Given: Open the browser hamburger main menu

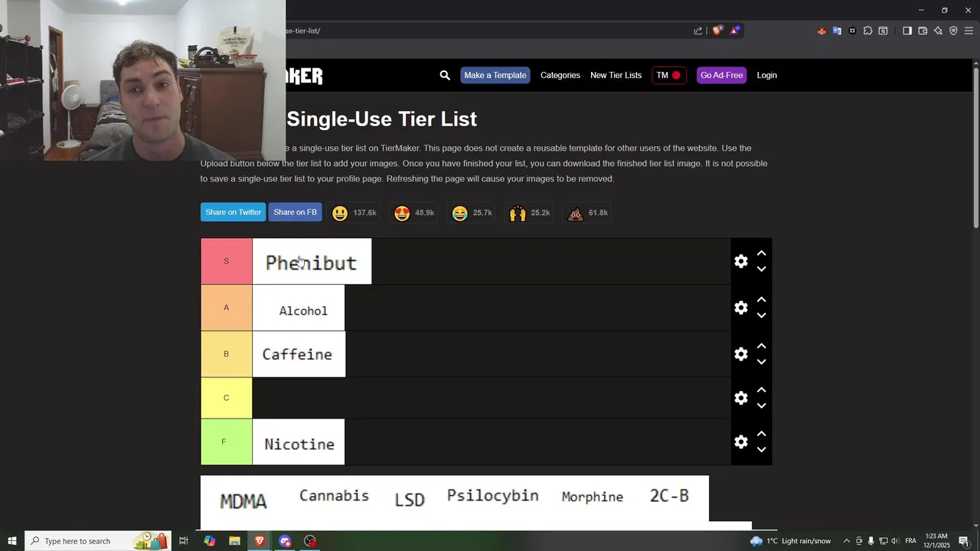Looking at the screenshot, I should [x=969, y=31].
